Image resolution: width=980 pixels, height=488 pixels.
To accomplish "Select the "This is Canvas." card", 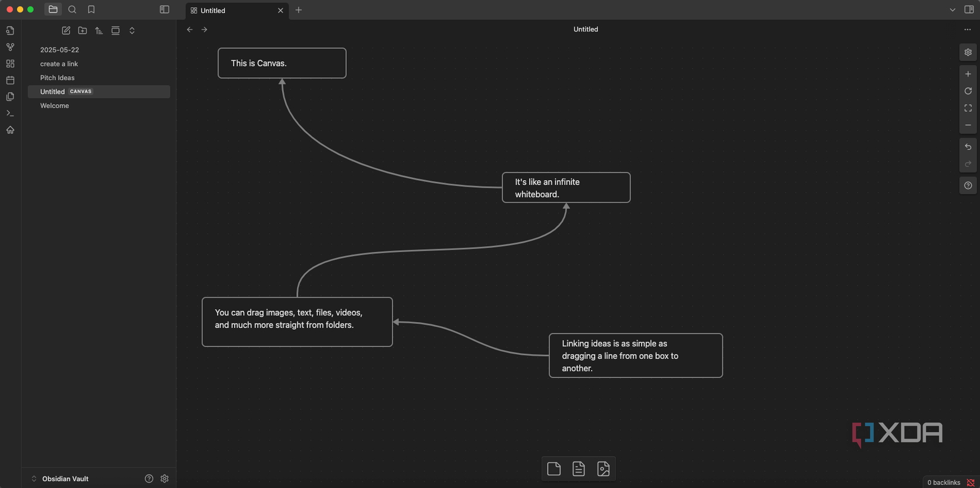I will point(282,63).
